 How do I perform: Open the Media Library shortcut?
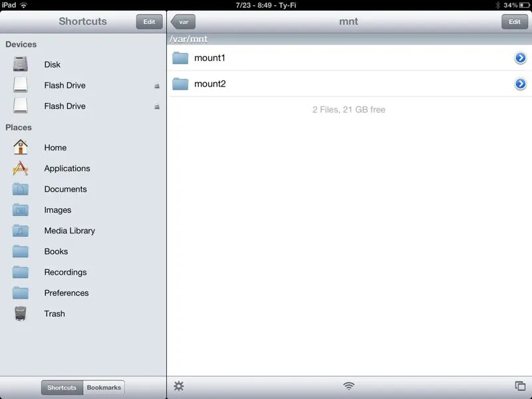click(x=69, y=231)
